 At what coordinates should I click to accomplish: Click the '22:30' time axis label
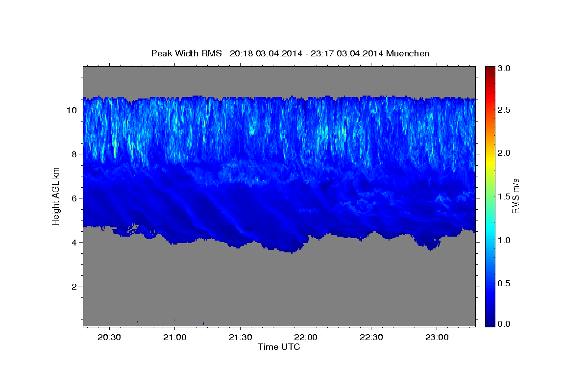pyautogui.click(x=371, y=337)
